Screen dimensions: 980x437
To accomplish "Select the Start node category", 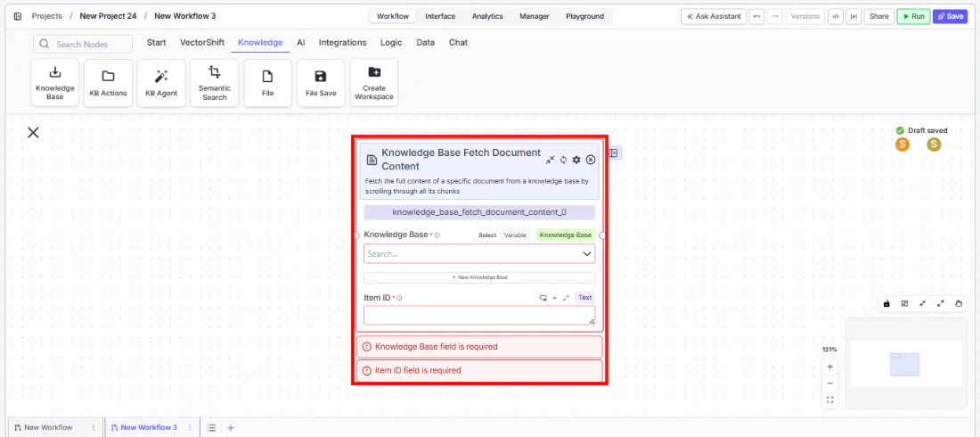I will [x=156, y=43].
